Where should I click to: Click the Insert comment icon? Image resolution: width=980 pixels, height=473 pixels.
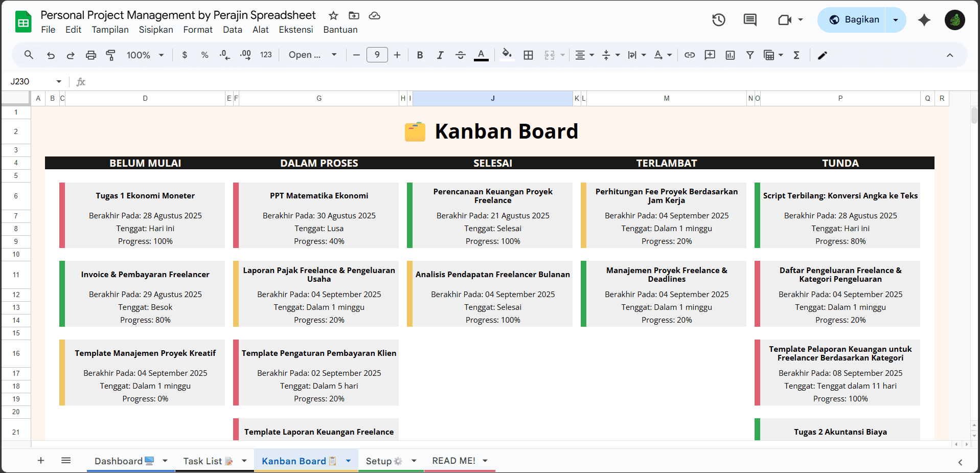pos(710,55)
